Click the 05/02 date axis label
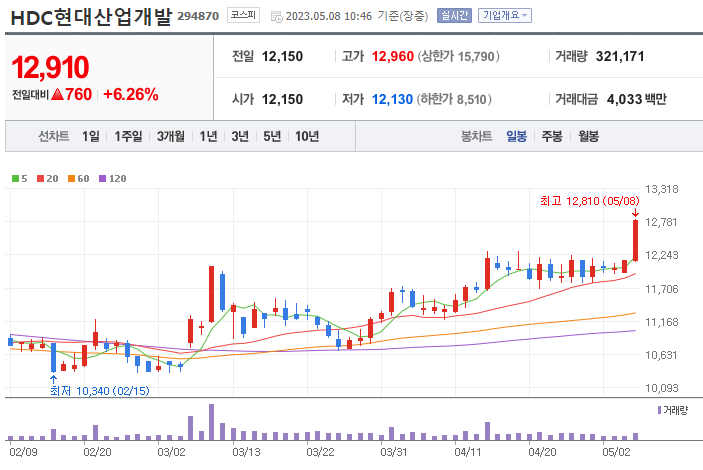Screen dimensions: 703x470 (616, 452)
